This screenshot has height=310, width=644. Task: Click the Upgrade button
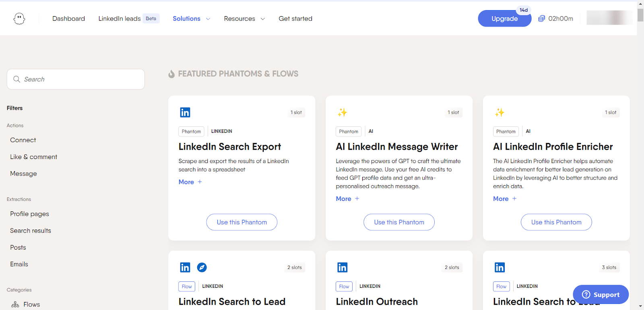coord(505,19)
